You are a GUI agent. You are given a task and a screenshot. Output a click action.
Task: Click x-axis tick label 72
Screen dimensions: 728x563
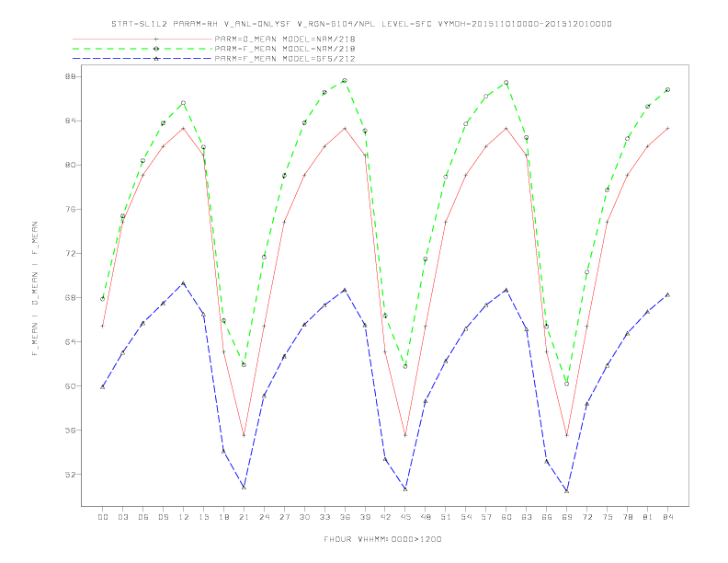coord(586,517)
